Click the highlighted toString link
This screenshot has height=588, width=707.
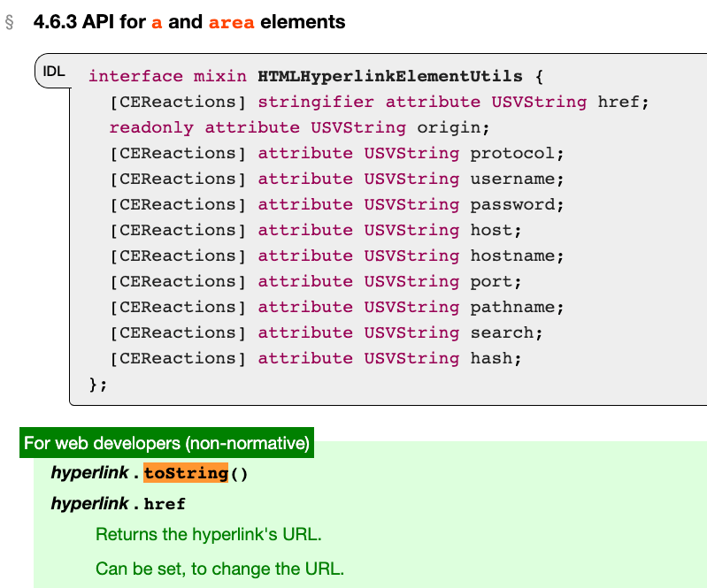click(186, 473)
